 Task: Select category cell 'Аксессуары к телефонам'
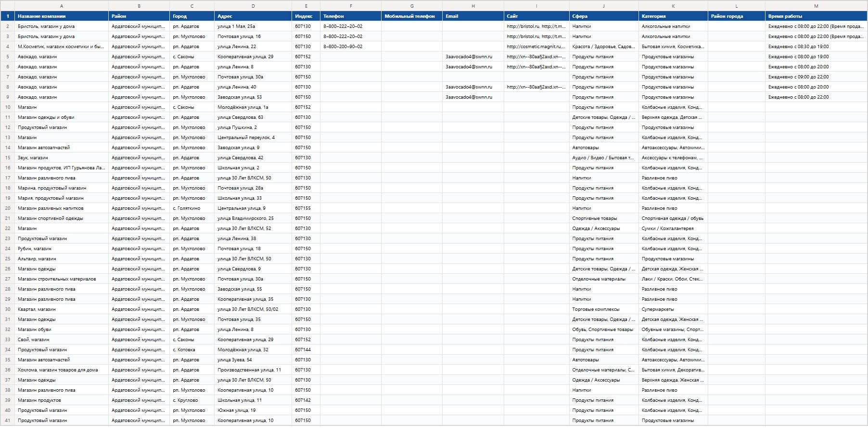click(x=673, y=158)
